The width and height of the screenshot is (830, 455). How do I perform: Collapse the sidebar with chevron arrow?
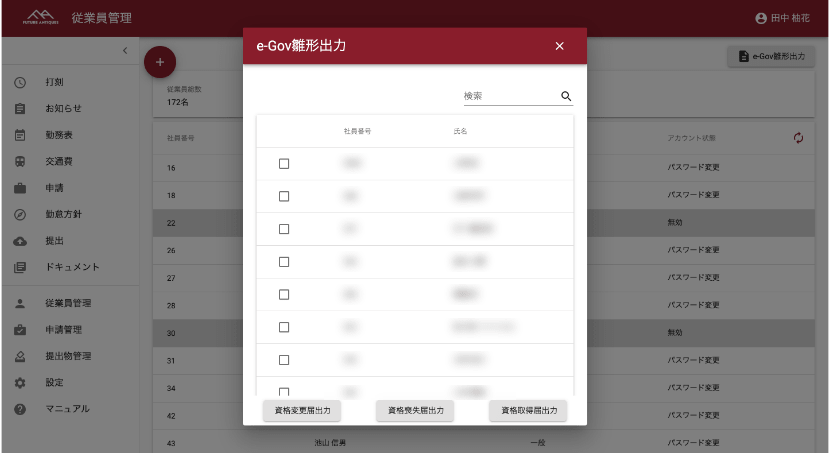tap(125, 51)
